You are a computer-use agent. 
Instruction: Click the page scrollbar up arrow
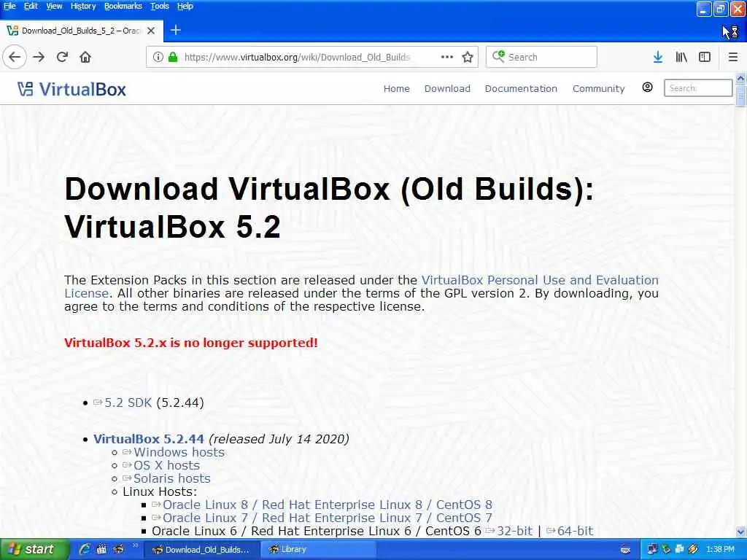741,78
